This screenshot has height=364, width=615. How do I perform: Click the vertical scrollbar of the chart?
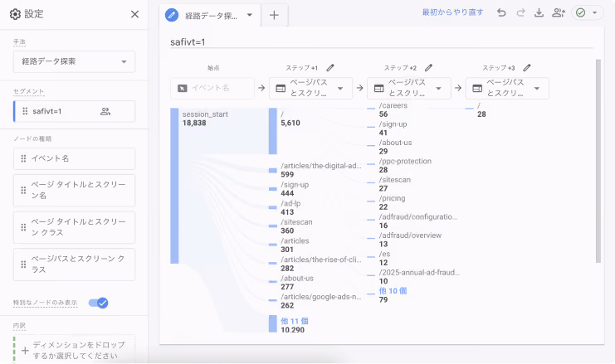click(598, 161)
